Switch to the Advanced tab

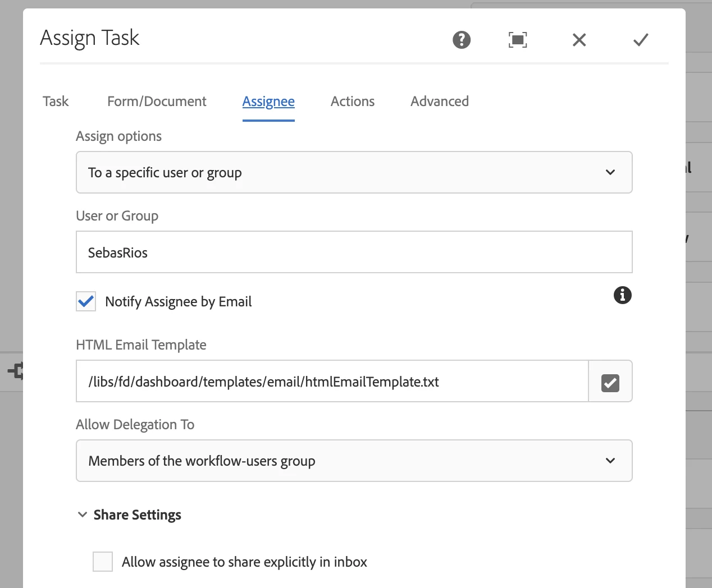[x=440, y=102]
